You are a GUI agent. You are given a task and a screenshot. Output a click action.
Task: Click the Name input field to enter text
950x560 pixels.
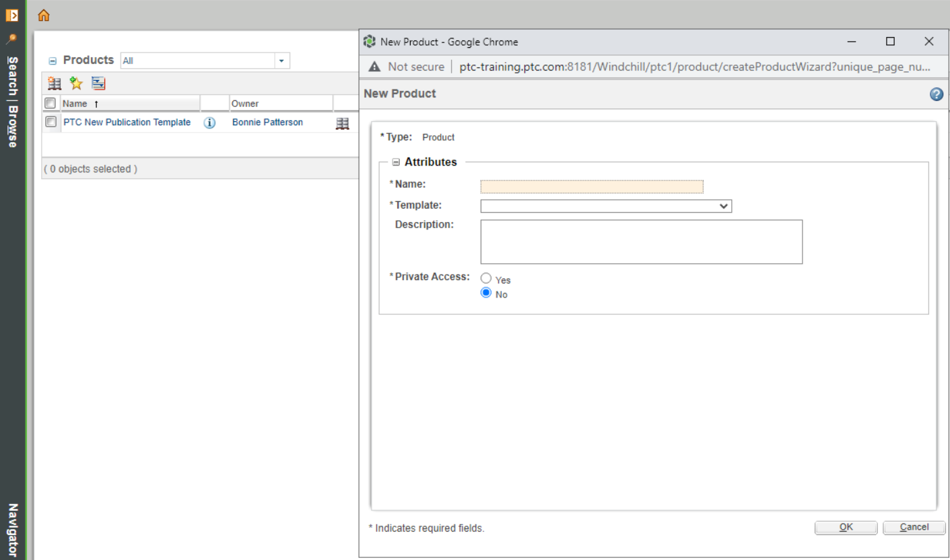591,186
